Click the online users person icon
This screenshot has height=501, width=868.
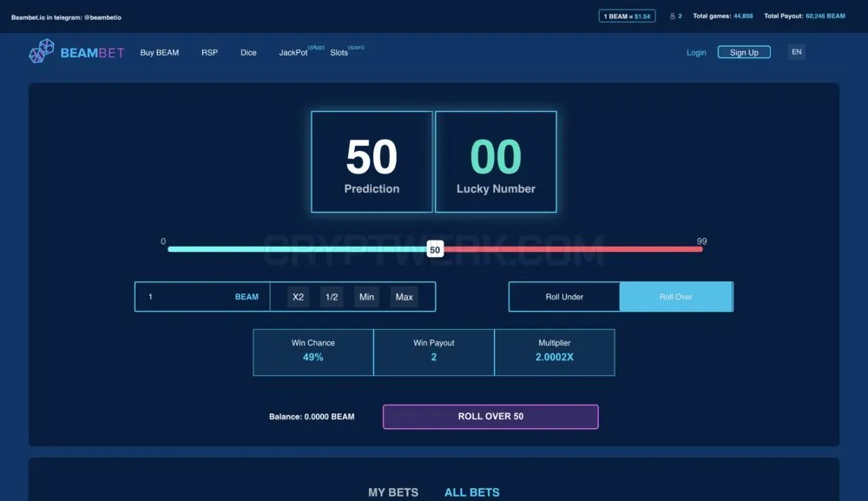(x=673, y=16)
